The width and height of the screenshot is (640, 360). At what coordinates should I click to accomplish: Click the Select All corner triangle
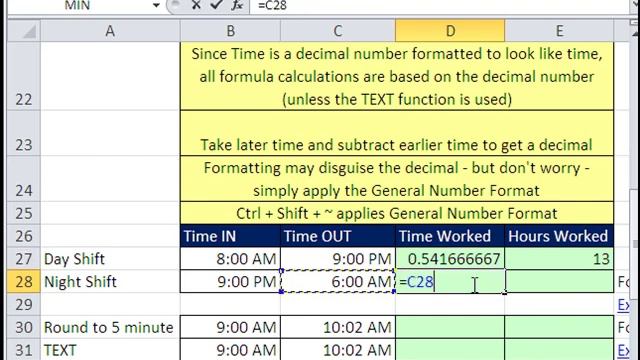coord(24,31)
